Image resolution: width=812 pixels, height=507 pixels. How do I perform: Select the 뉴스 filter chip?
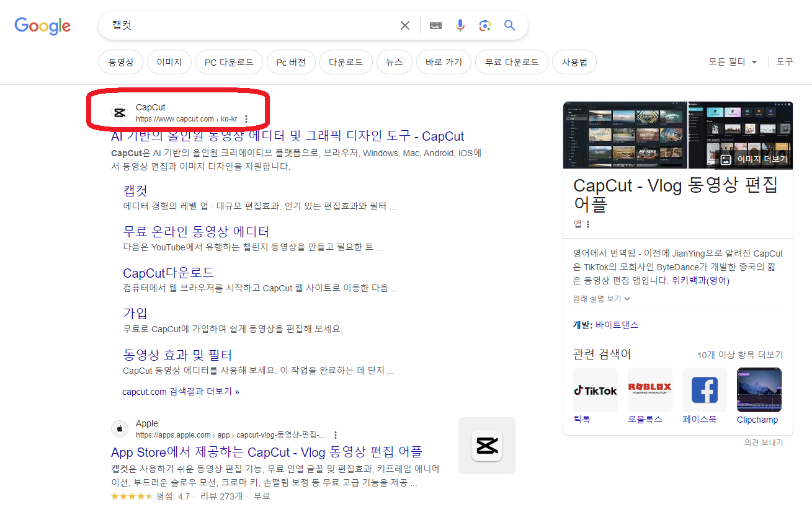pyautogui.click(x=394, y=61)
